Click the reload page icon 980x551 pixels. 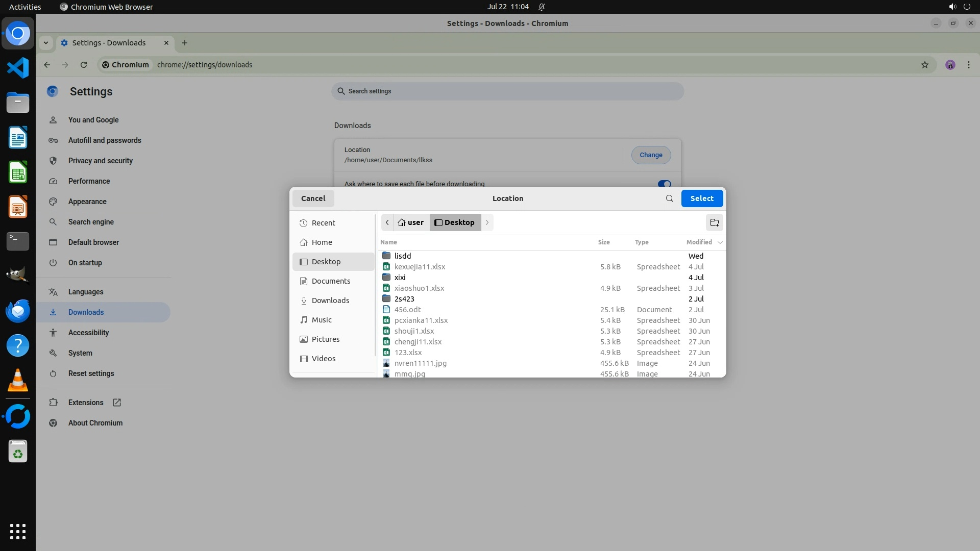coord(84,65)
